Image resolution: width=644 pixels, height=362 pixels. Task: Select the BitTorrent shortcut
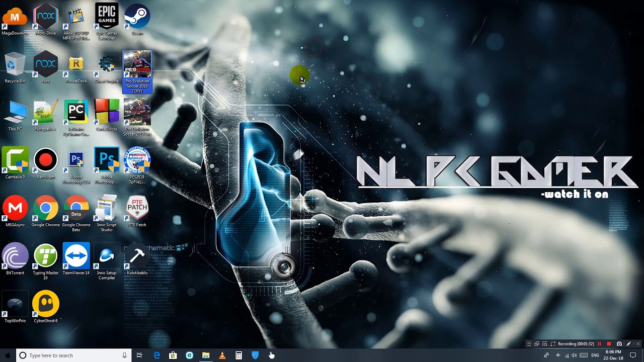click(15, 259)
